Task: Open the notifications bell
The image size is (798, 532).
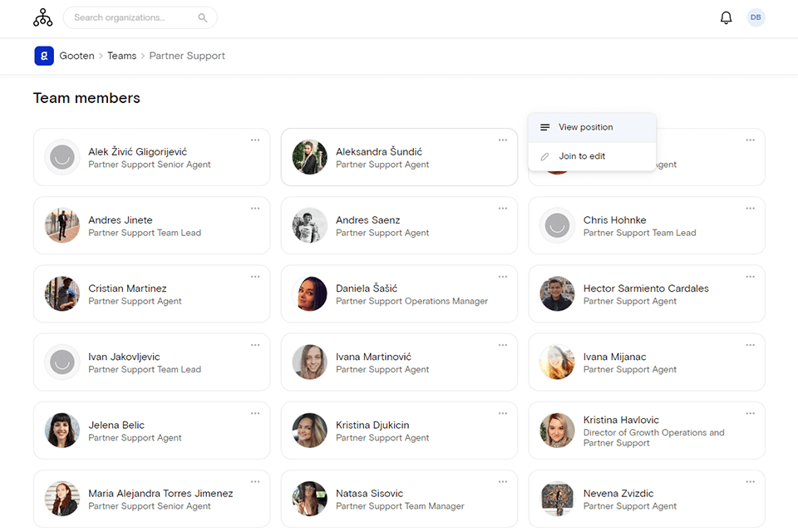Action: 726,17
